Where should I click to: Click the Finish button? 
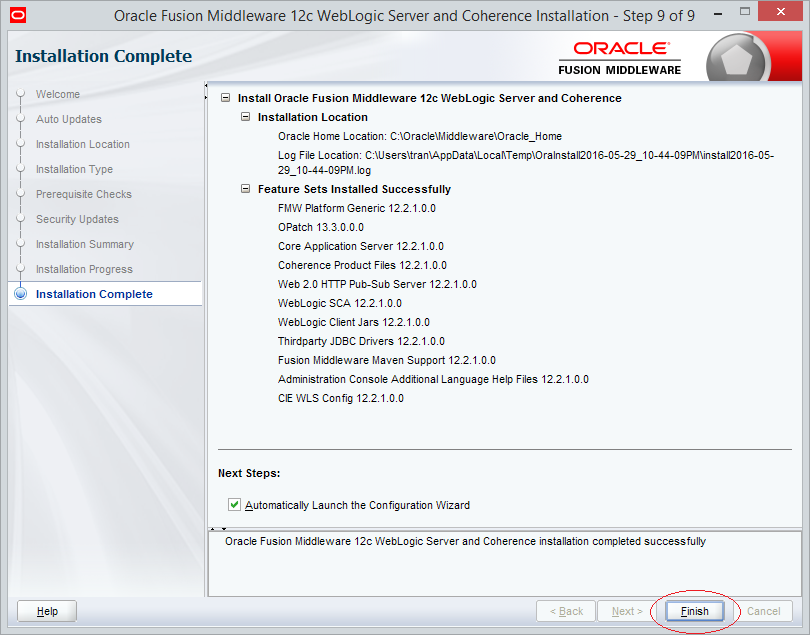click(694, 611)
